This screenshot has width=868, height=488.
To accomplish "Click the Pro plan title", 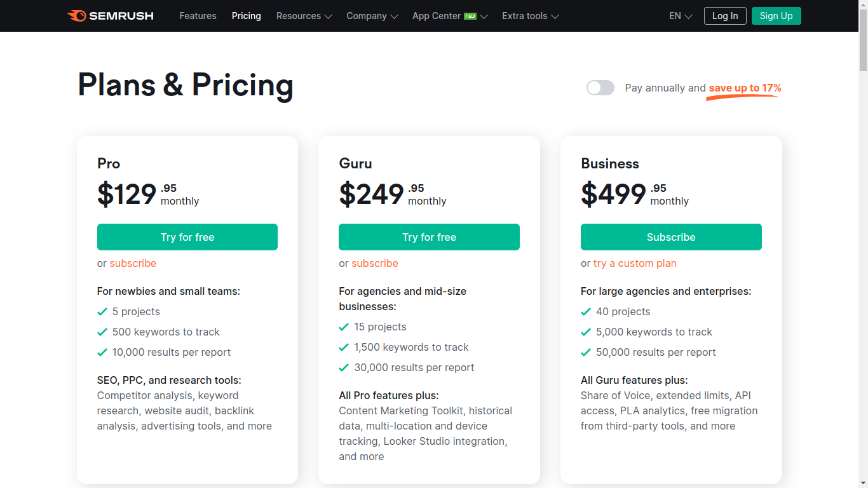I will [109, 163].
